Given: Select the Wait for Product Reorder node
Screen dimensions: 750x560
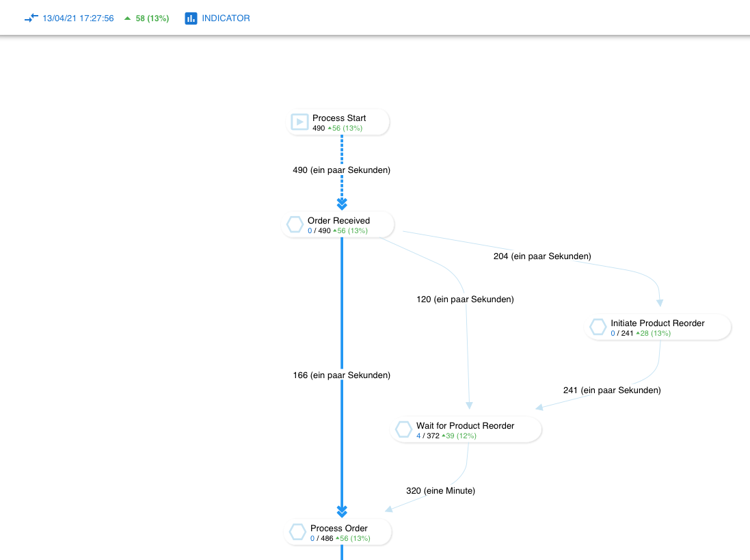Looking at the screenshot, I should pyautogui.click(x=465, y=426).
